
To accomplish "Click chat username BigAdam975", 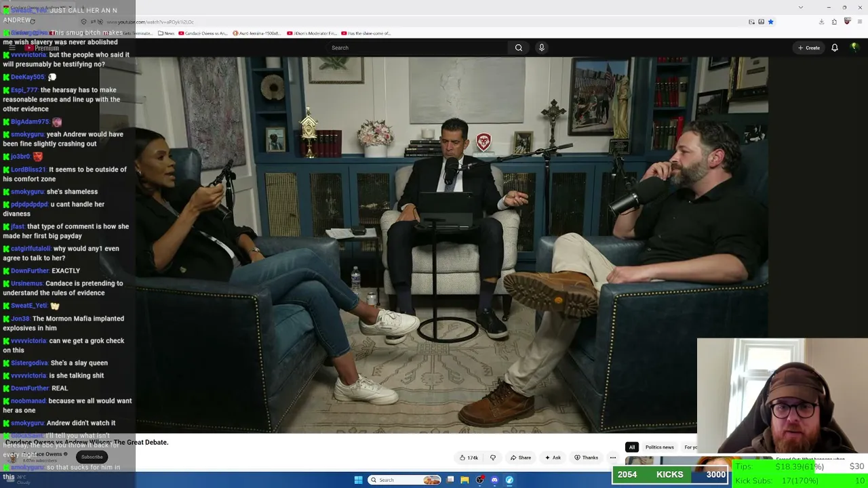I will pos(30,121).
